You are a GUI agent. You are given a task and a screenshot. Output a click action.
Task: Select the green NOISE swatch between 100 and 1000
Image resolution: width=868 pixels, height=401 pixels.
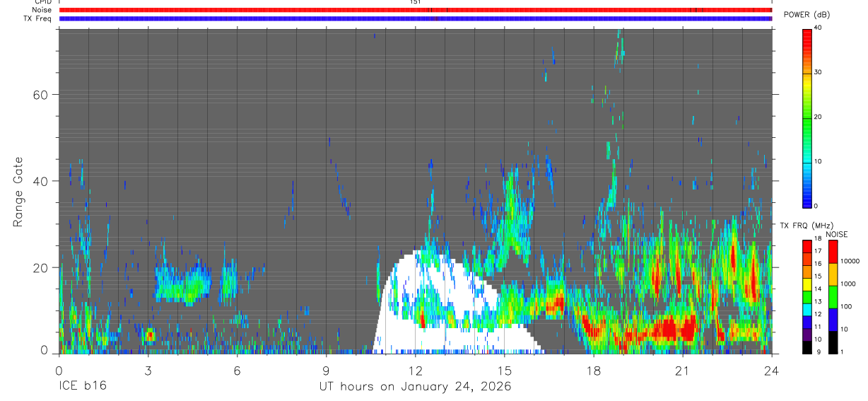[833, 297]
